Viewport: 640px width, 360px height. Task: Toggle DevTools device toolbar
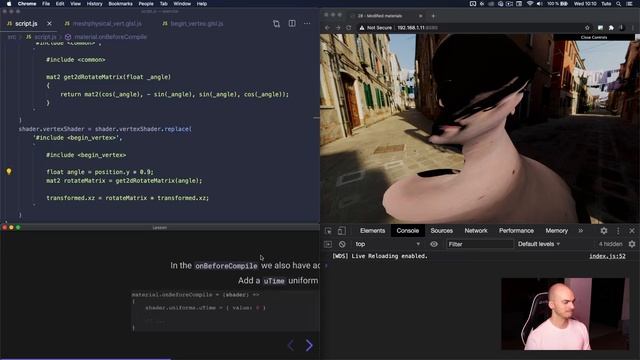(342, 231)
